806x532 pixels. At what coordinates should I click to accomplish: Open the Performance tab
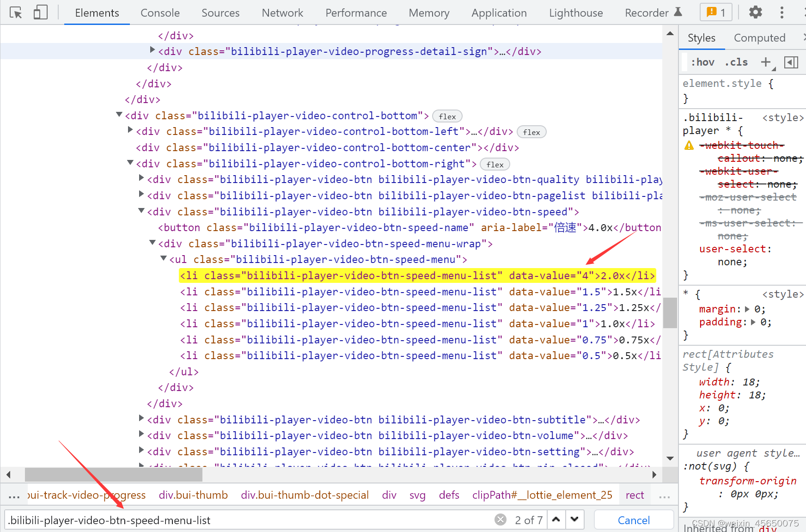point(356,13)
